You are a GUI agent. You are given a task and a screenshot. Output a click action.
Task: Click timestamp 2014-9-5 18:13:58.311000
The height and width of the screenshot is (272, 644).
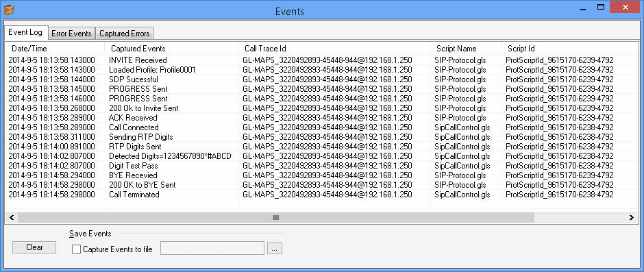51,137
